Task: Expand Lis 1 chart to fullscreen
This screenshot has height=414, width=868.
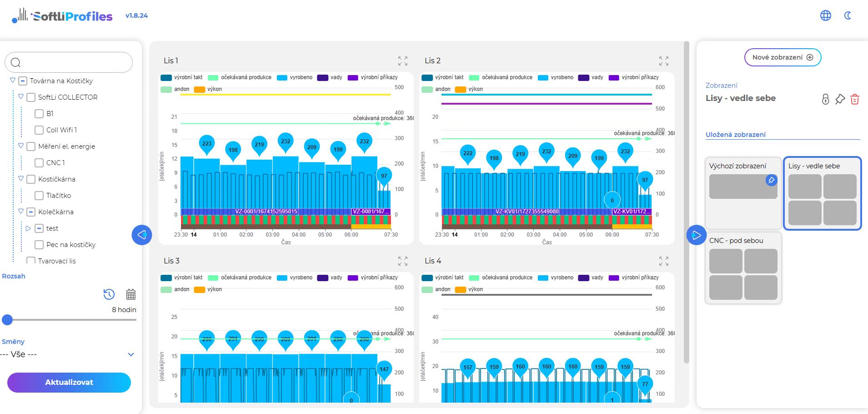Action: (403, 61)
